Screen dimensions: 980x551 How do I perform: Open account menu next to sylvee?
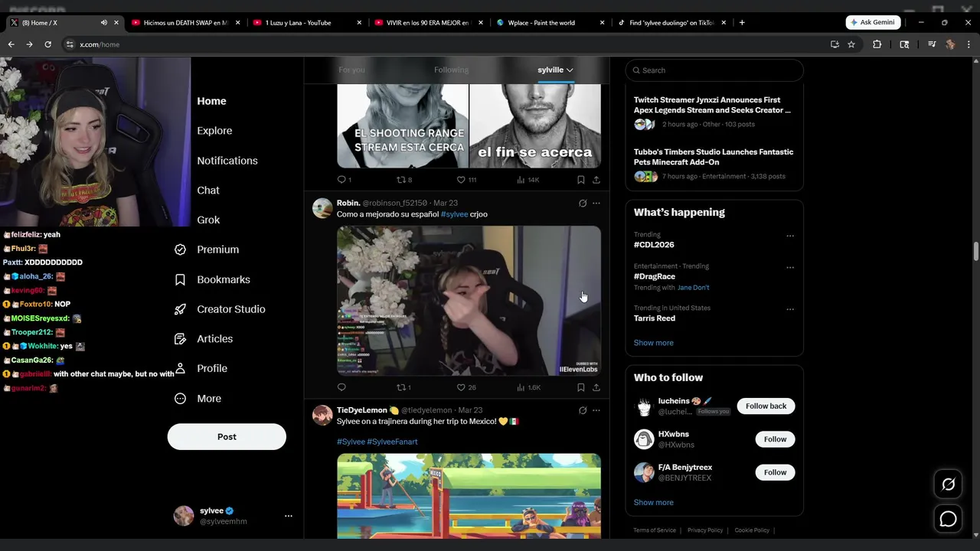coord(289,516)
